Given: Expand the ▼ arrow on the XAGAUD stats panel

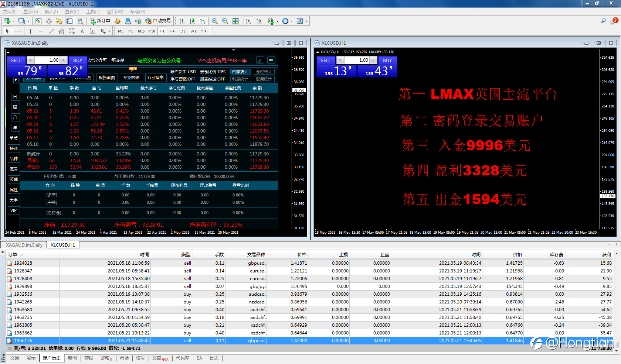Looking at the screenshot, I should (x=16, y=80).
